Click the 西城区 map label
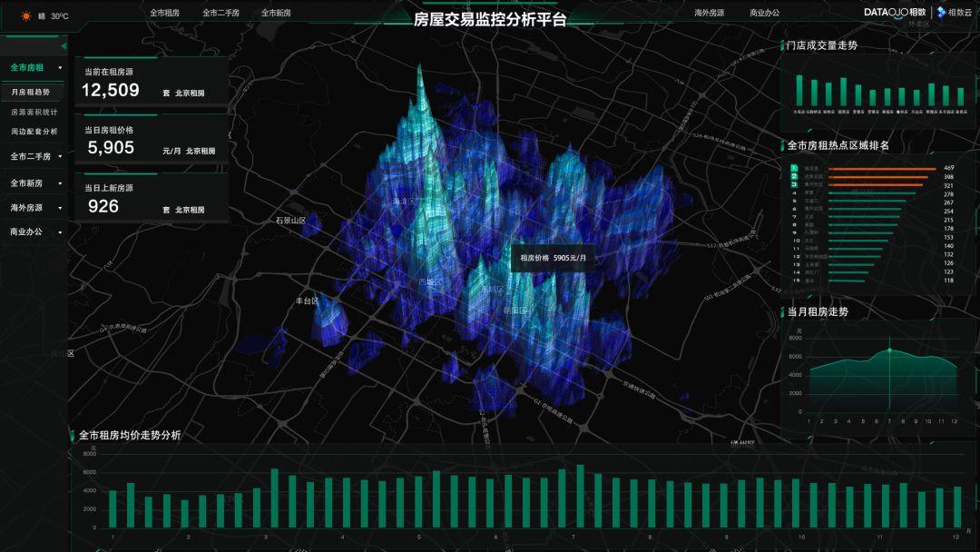Screen dimensions: 980x552 coord(430,282)
